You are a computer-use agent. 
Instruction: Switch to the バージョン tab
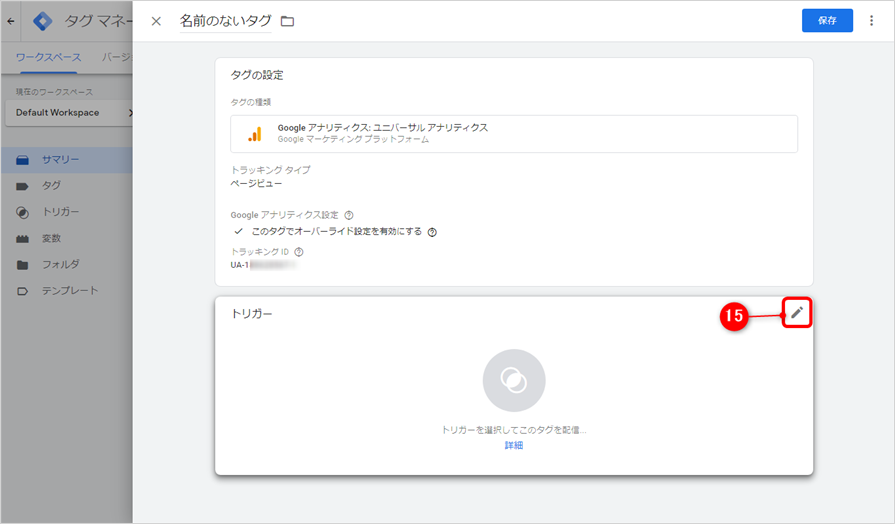point(117,58)
